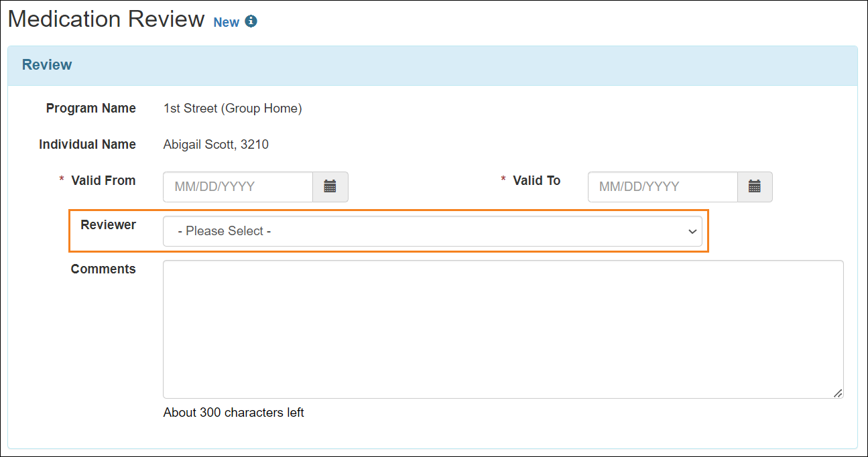The width and height of the screenshot is (868, 457).
Task: Click the Reviewer field label
Action: coord(109,225)
